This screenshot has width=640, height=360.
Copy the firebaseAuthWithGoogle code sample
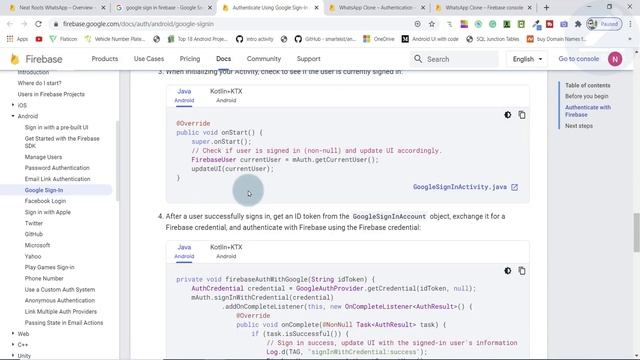click(x=522, y=271)
